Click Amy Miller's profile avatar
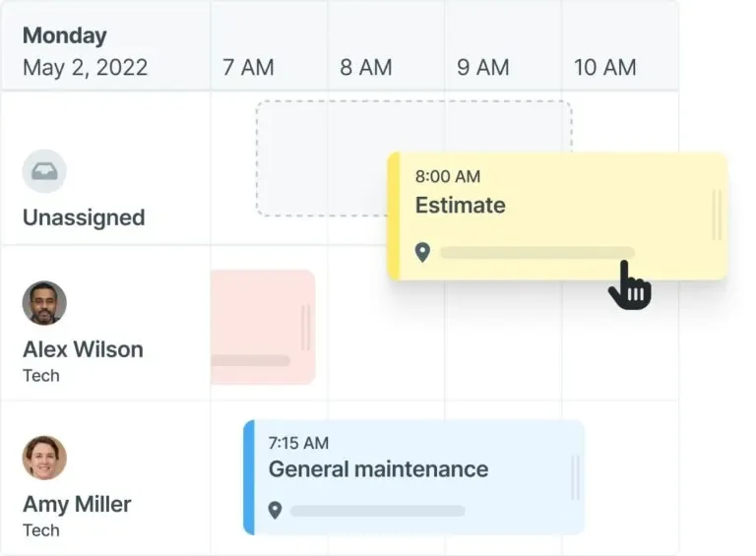Screen dimensions: 756x556 point(44,458)
